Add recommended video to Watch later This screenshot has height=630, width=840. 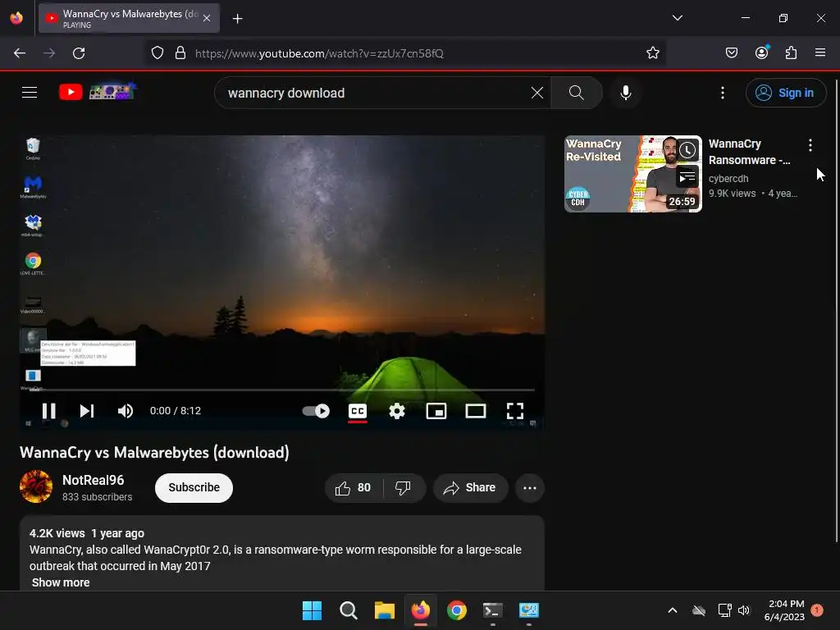(687, 151)
